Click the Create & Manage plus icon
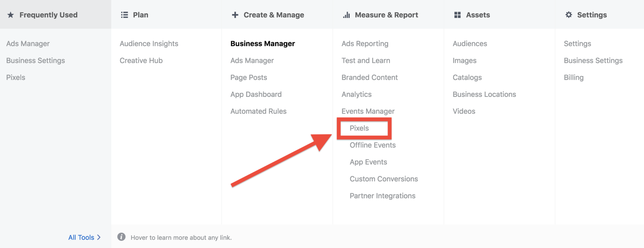 235,15
